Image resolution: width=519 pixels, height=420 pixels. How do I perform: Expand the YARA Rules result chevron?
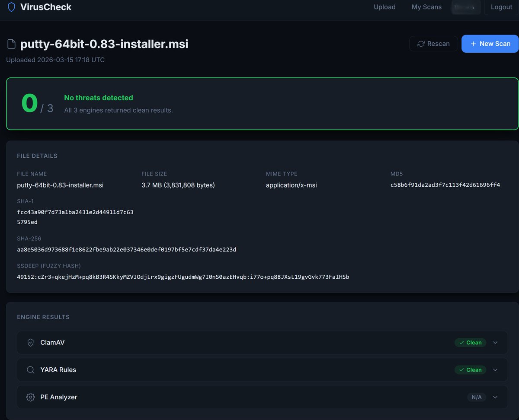[x=495, y=370]
